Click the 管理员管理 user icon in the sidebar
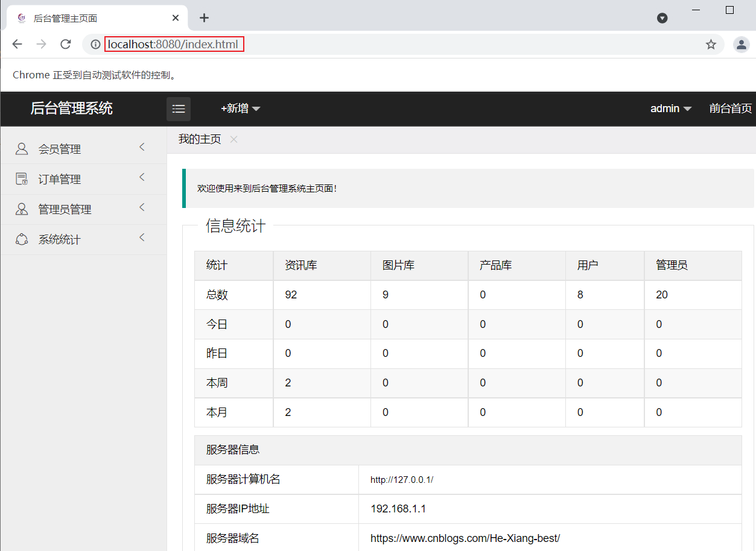The width and height of the screenshot is (756, 551). tap(22, 209)
